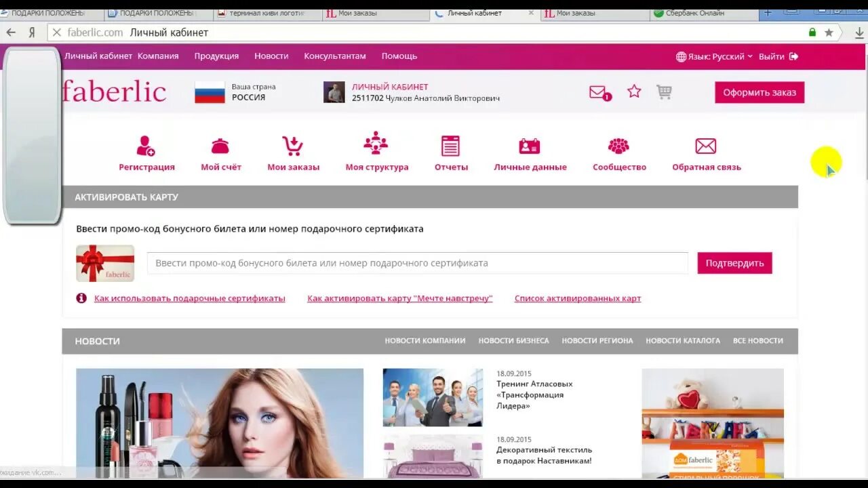Open Сообщество group icon

618,146
